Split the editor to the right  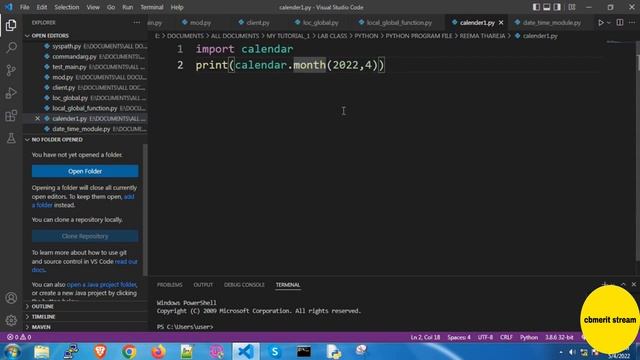(x=620, y=22)
